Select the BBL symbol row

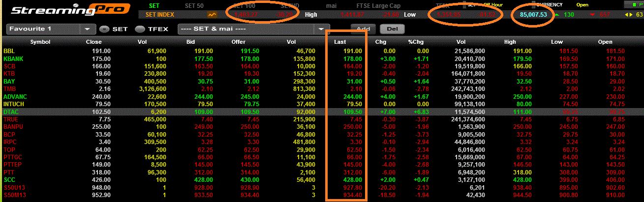click(x=9, y=51)
